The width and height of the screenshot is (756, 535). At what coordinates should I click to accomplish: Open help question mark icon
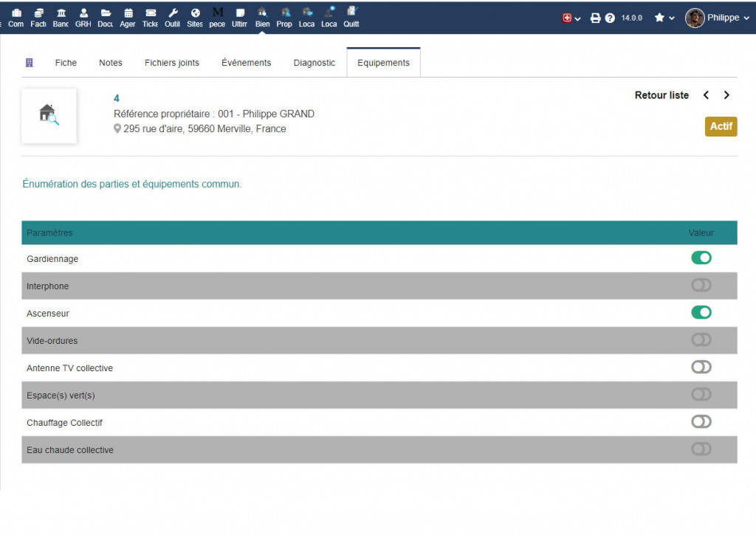(610, 18)
